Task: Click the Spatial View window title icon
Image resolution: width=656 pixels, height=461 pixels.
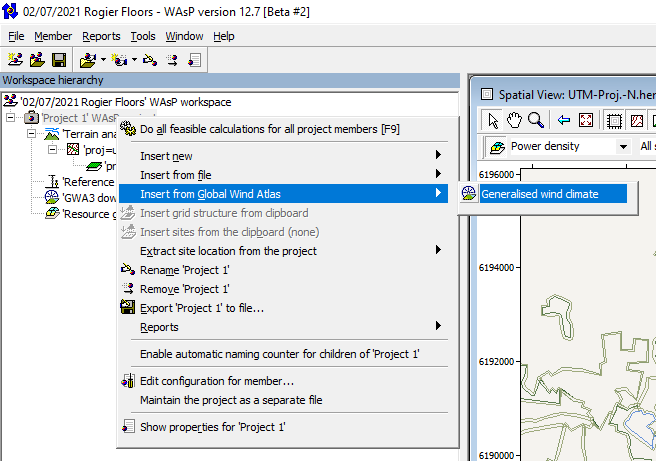Action: tap(487, 94)
